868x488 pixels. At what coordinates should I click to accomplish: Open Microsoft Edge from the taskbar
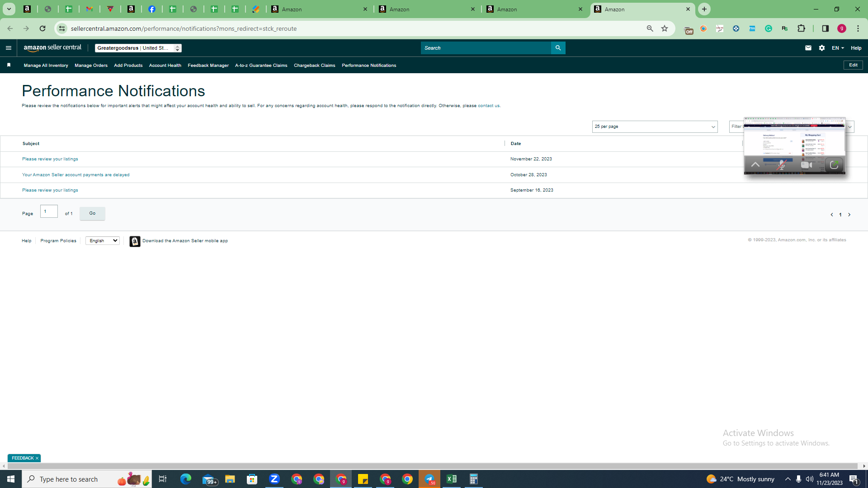[x=186, y=479]
